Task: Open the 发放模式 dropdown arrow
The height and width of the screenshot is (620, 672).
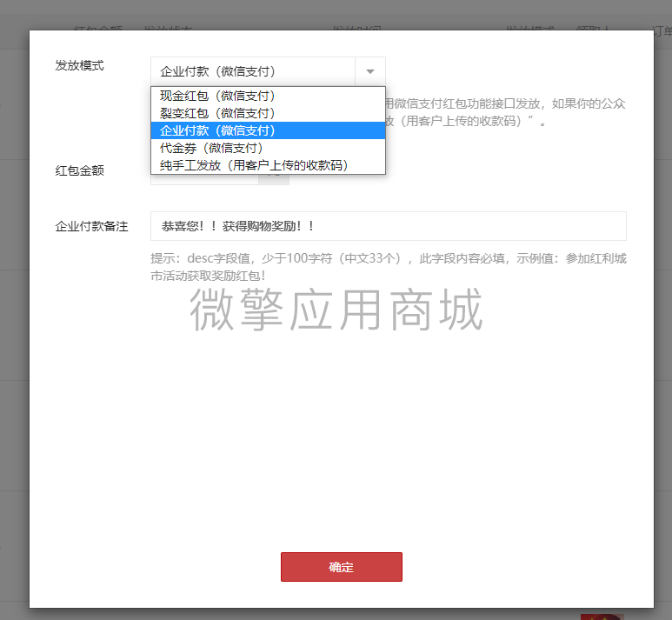Action: coord(369,71)
